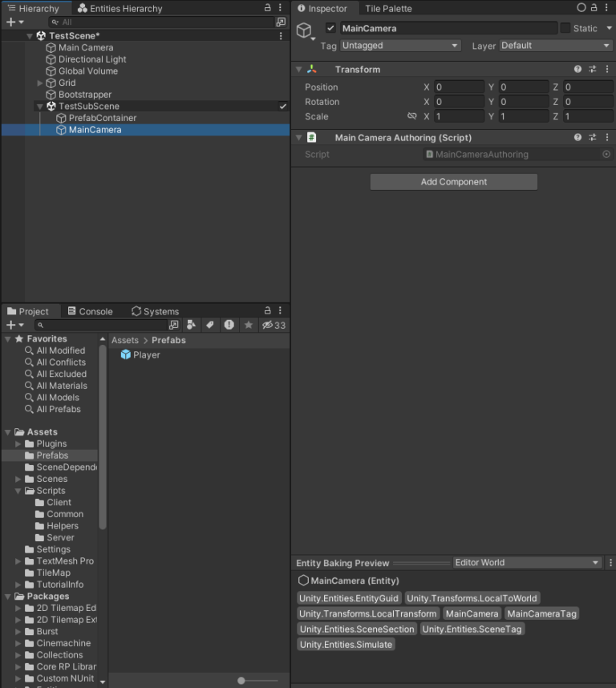Open Transform presets selector
Screen dimensions: 616x688
pyautogui.click(x=592, y=69)
